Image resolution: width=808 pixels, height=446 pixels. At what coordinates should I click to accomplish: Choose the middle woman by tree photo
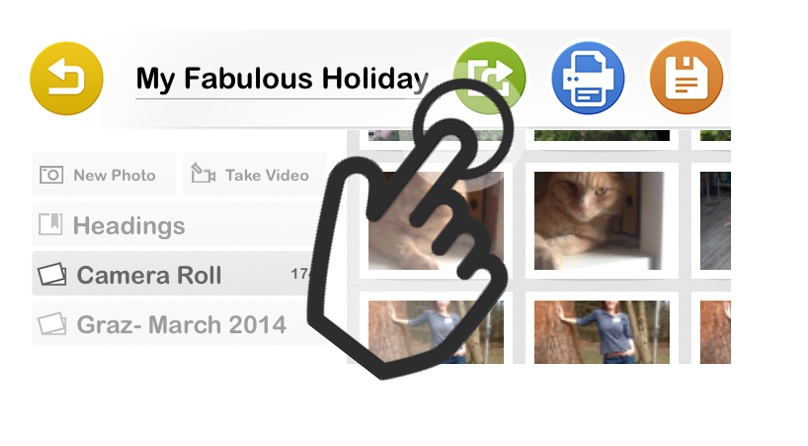602,332
